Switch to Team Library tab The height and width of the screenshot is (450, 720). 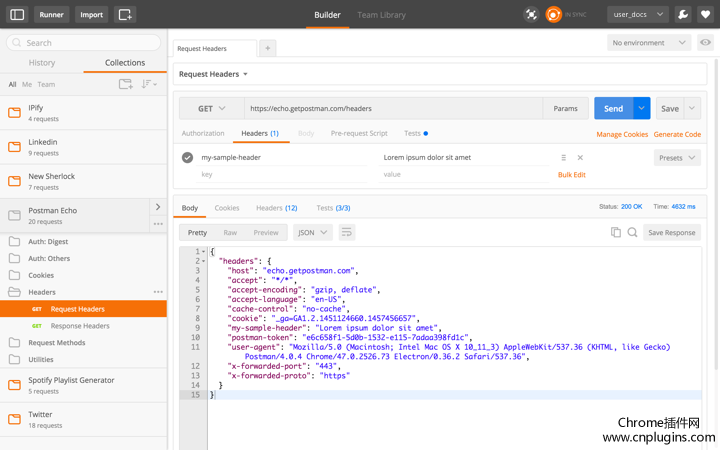click(382, 15)
